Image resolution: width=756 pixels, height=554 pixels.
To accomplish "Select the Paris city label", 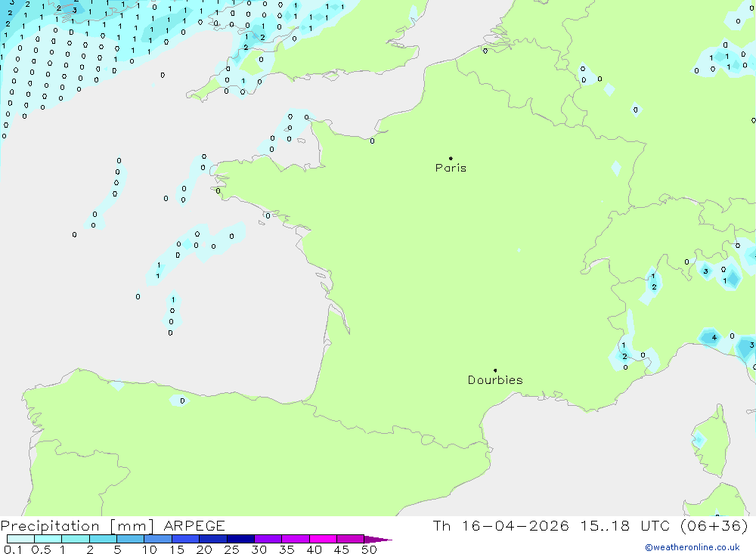I will pyautogui.click(x=451, y=168).
